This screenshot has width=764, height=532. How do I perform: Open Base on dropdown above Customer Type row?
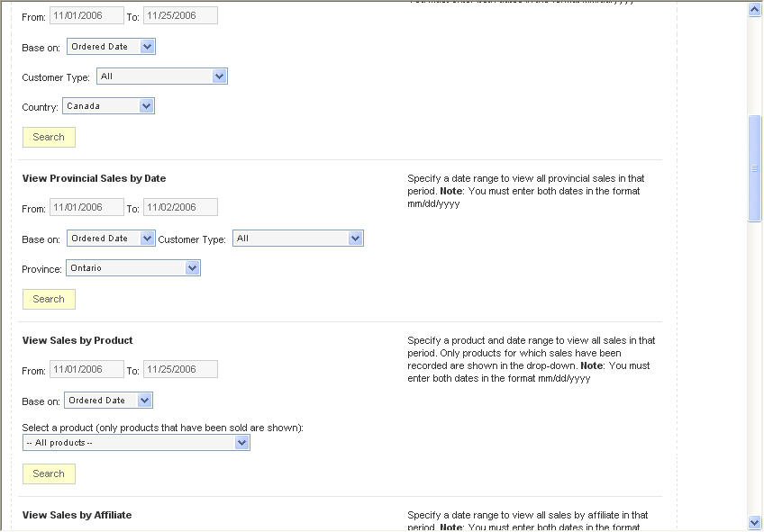[x=111, y=47]
